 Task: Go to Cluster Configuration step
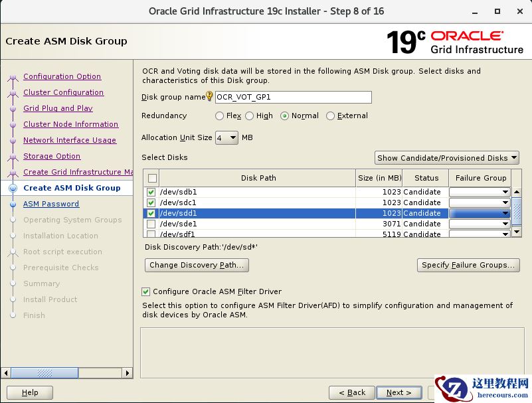click(x=64, y=92)
